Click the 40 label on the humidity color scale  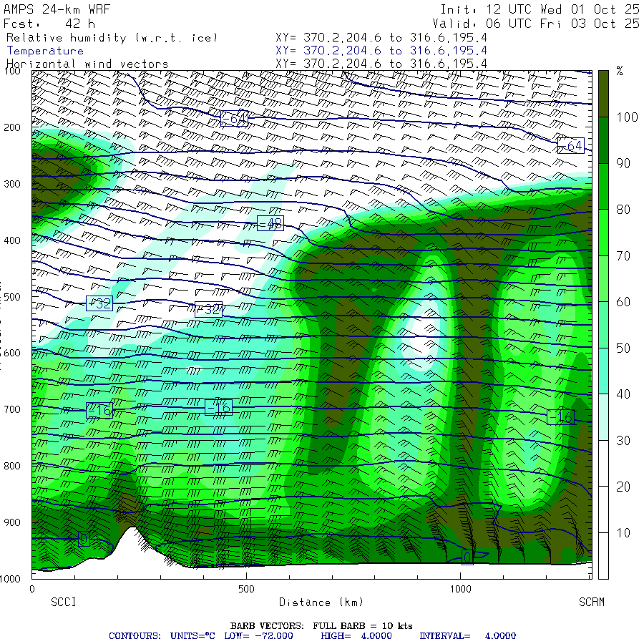point(623,394)
